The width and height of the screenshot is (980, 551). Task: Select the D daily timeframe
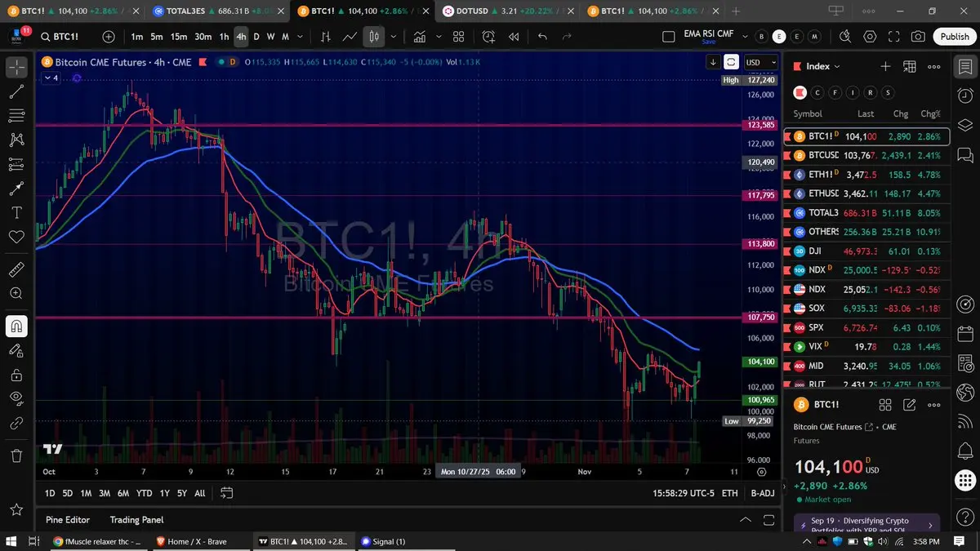(256, 37)
